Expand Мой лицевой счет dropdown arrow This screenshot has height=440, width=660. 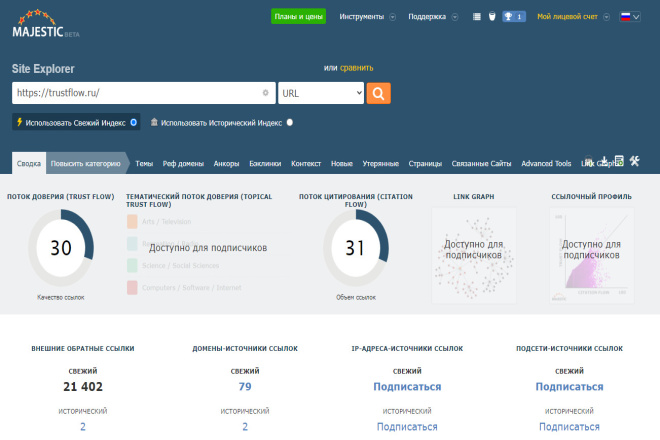[x=607, y=17]
